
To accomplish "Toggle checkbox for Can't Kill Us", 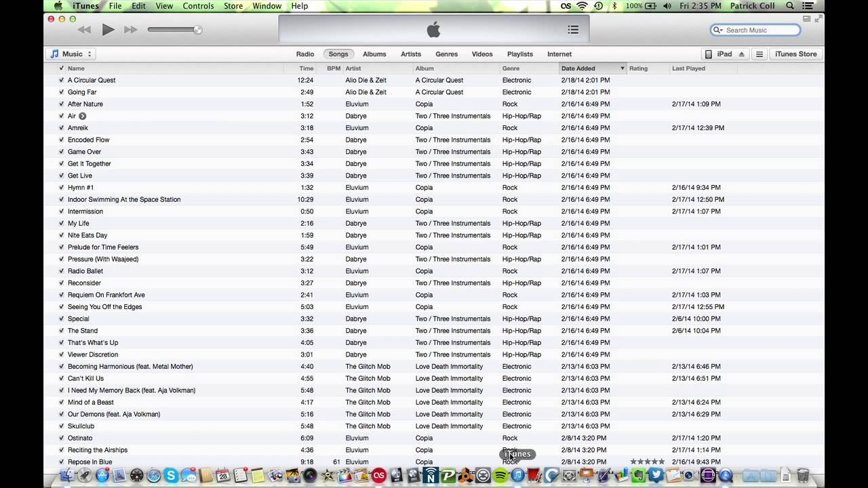I will [x=61, y=378].
